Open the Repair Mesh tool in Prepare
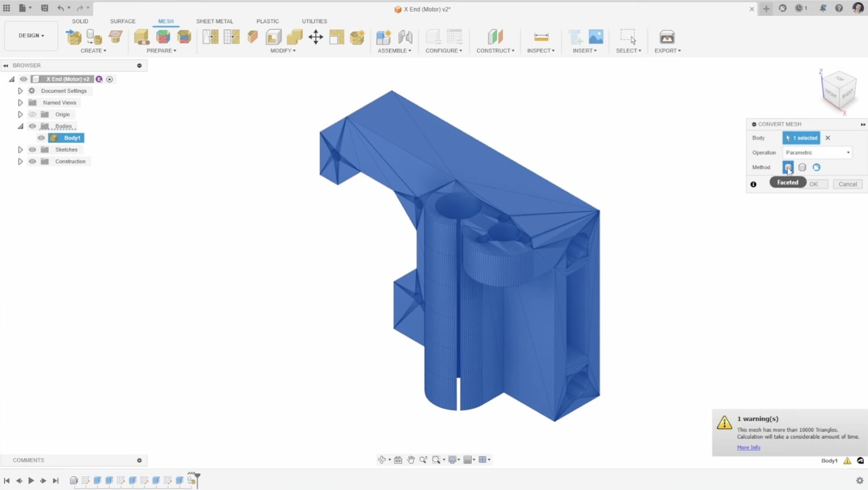 click(x=142, y=38)
